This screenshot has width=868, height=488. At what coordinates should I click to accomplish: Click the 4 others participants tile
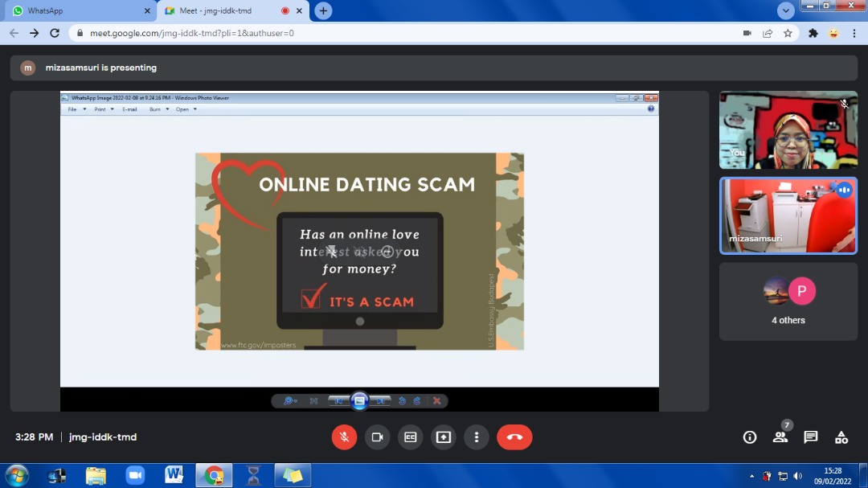tap(788, 301)
